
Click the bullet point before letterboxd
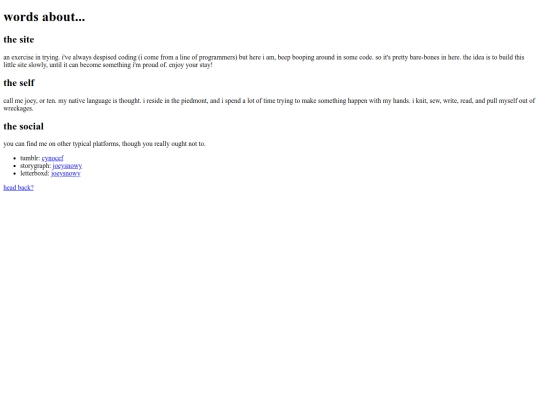coord(14,174)
